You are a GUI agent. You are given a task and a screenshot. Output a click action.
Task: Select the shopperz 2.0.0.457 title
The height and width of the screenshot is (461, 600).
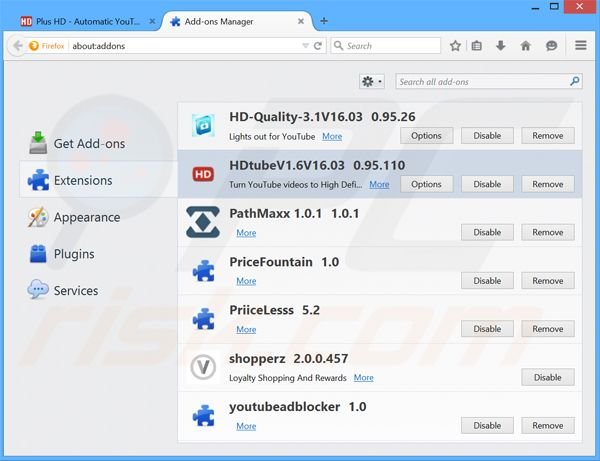pos(289,359)
